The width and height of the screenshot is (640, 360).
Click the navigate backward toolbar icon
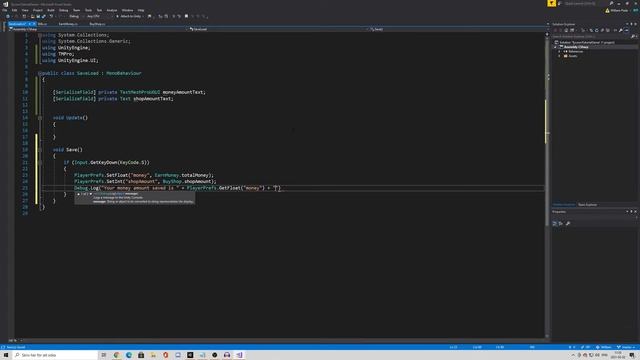point(8,16)
